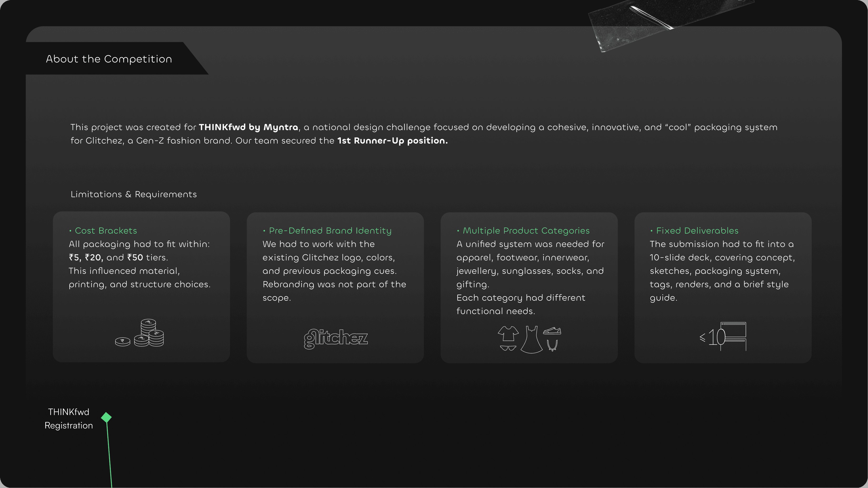Click the sneaker outline icon
The width and height of the screenshot is (868, 488).
pos(552,331)
